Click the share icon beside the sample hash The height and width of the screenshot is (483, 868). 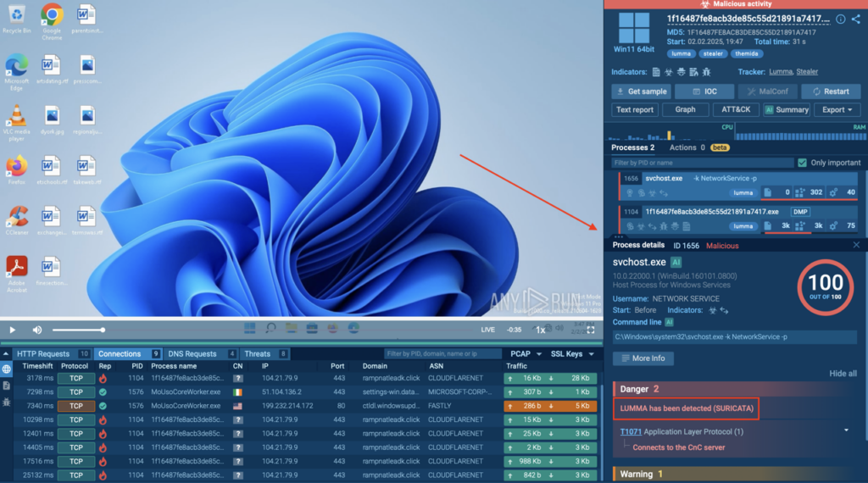pyautogui.click(x=854, y=19)
